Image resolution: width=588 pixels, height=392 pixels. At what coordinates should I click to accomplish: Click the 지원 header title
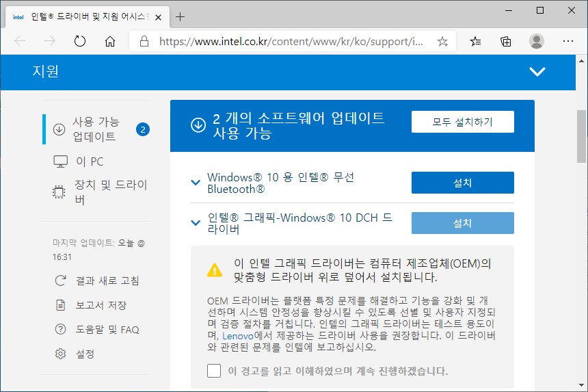click(45, 71)
